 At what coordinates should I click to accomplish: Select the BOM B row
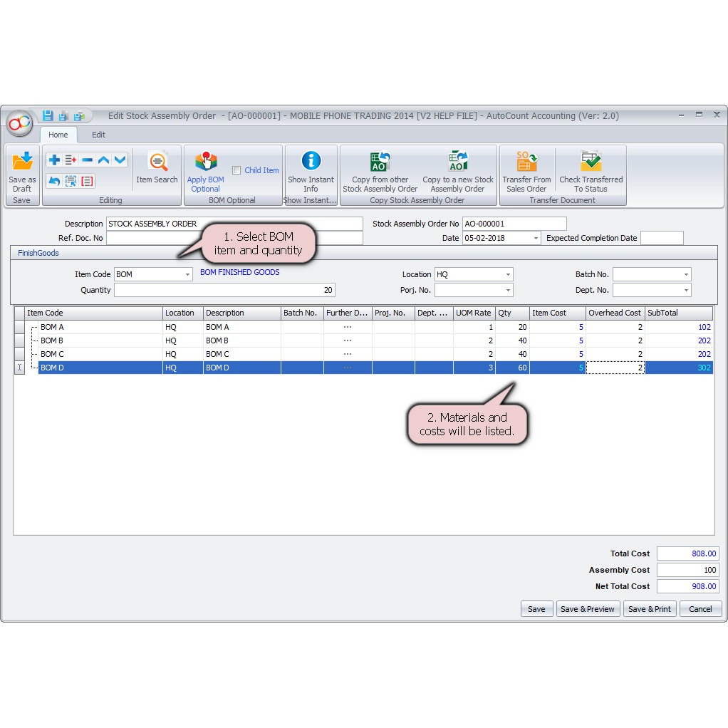(100, 340)
